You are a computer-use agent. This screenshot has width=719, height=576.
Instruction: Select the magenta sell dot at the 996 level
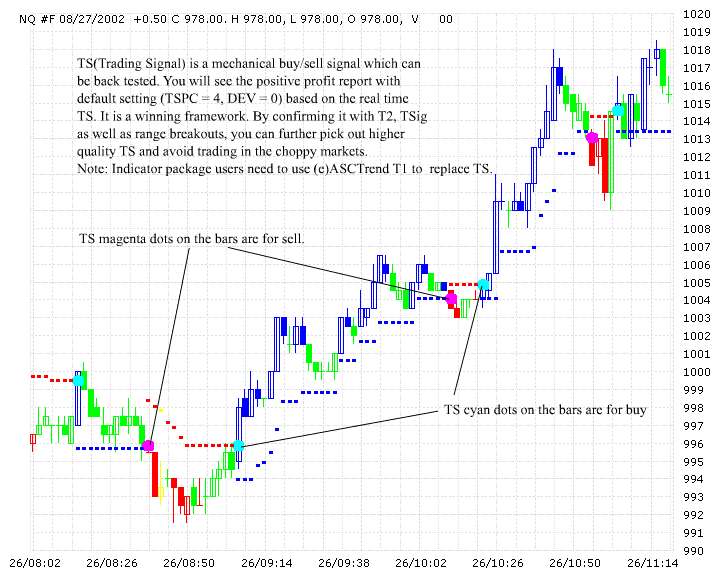click(148, 446)
